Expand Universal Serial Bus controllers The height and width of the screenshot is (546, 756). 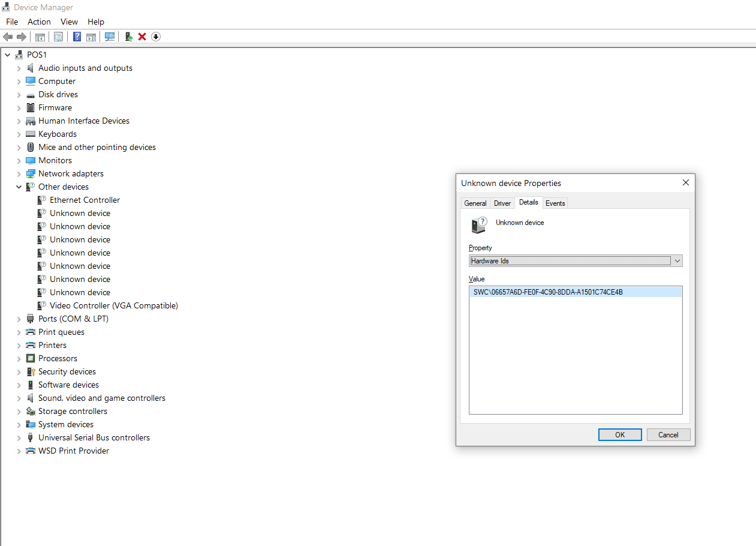tap(19, 437)
